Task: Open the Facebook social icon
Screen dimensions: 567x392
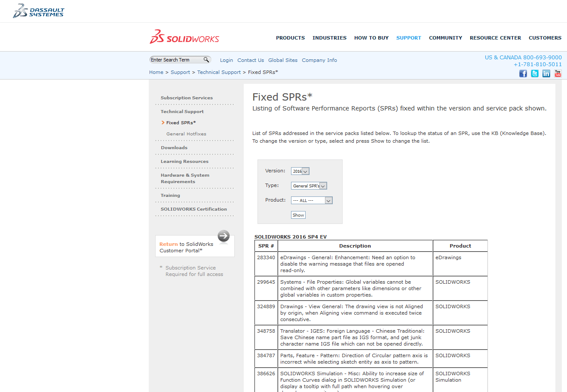Action: pyautogui.click(x=523, y=73)
